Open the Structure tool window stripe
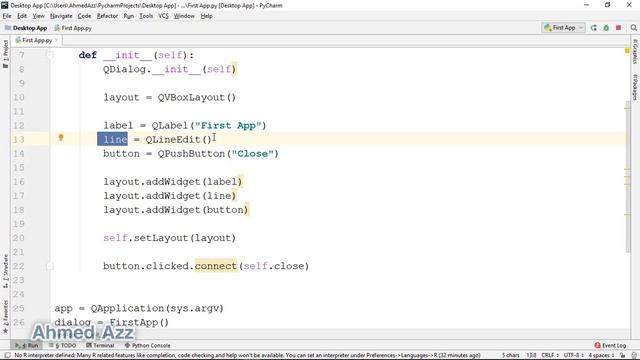This screenshot has height=360, width=640. (5, 271)
